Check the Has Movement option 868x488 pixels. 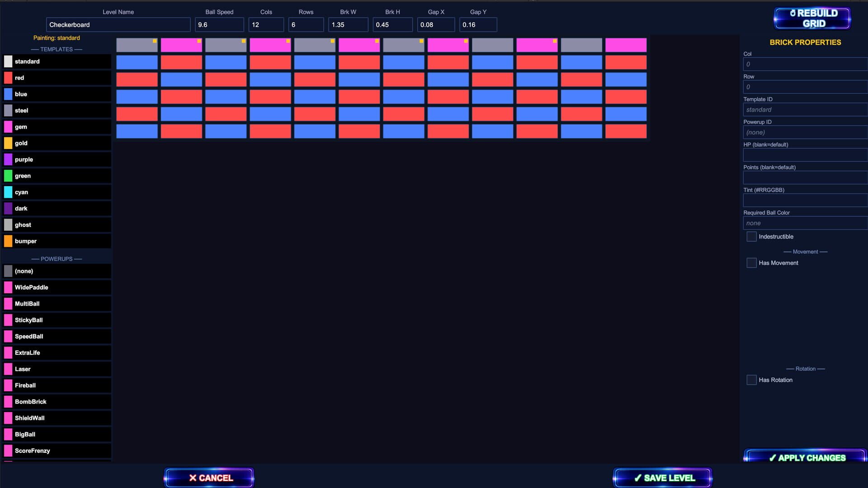tap(751, 263)
